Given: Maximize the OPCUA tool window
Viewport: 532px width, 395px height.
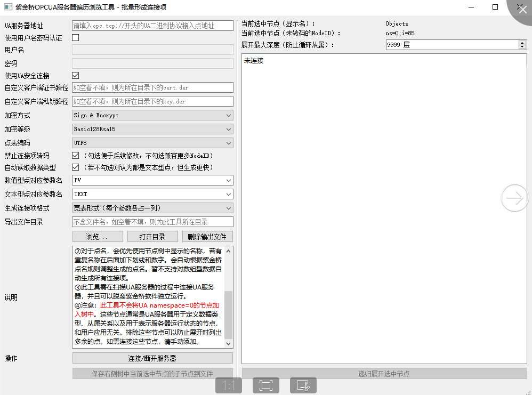Looking at the screenshot, I should click(x=495, y=7).
